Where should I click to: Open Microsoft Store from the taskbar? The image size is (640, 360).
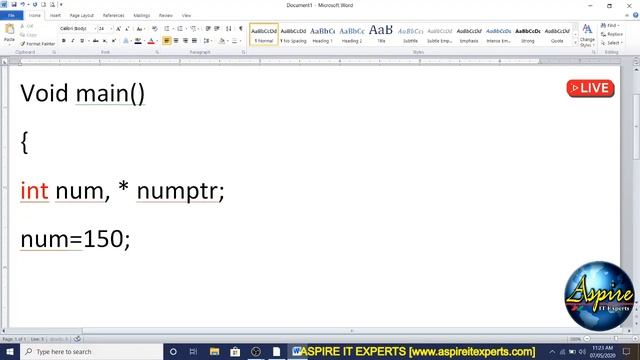[x=235, y=351]
